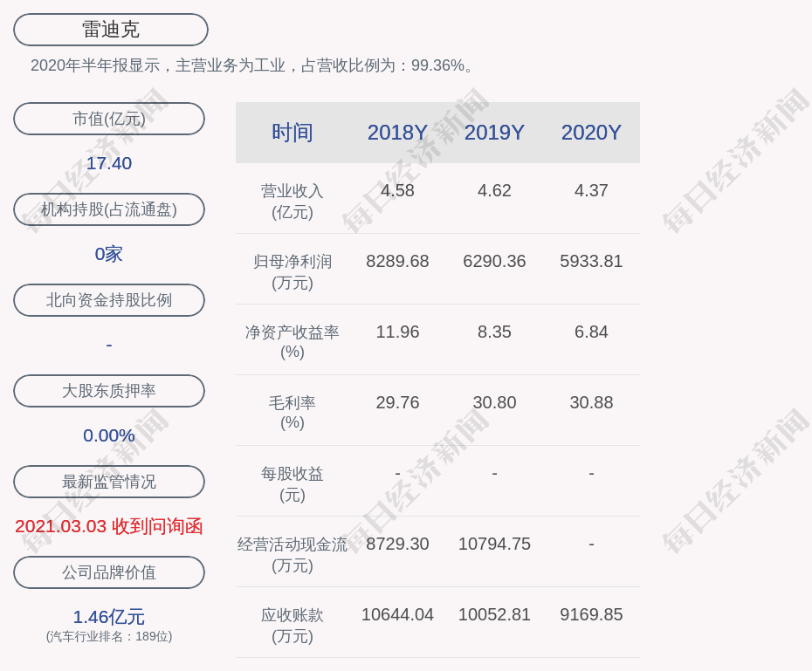The width and height of the screenshot is (812, 671).
Task: Click the market value 17.40
Action: [109, 163]
